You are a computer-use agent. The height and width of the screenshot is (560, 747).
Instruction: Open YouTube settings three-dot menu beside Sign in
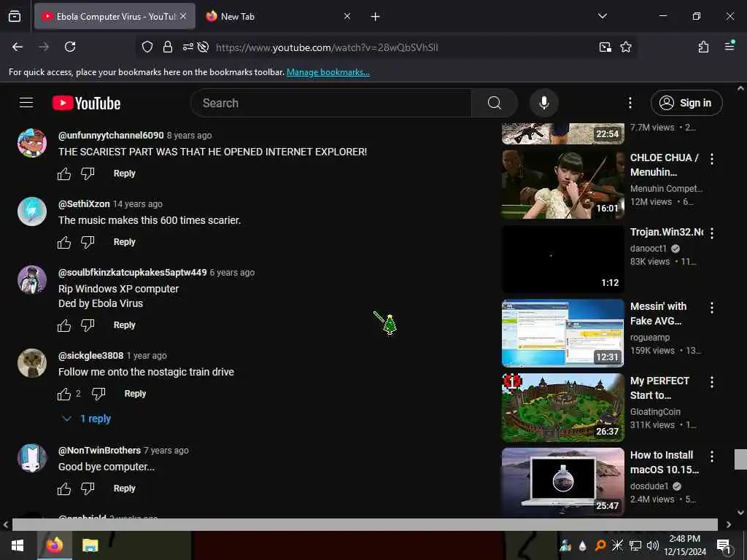(630, 103)
